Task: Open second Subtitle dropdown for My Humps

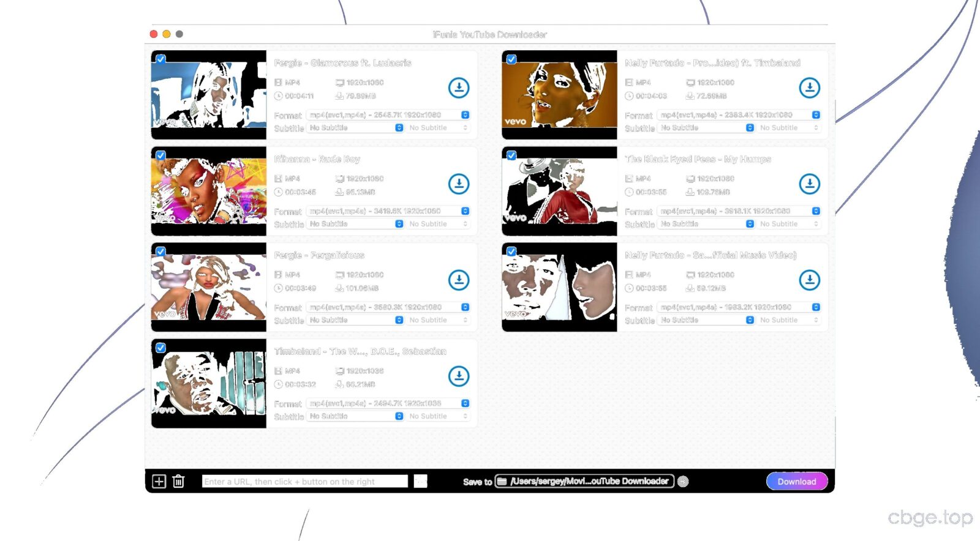Action: click(789, 224)
